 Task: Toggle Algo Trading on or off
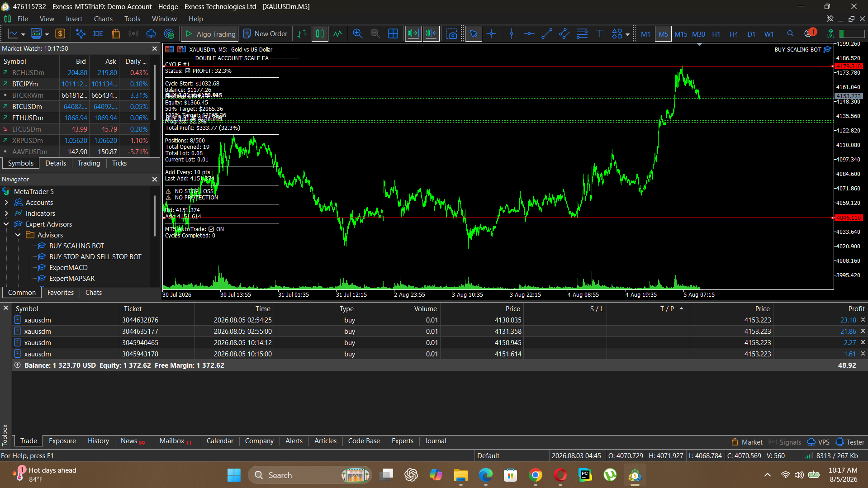[210, 34]
